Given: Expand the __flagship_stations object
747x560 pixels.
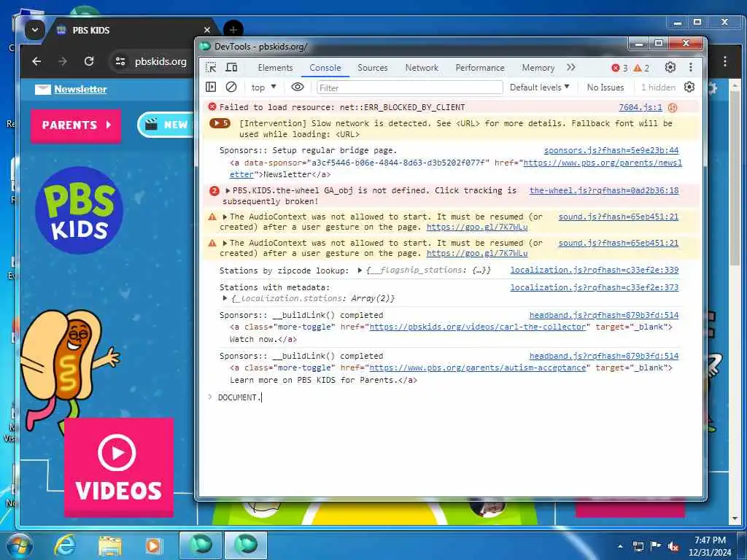Looking at the screenshot, I should tap(360, 271).
